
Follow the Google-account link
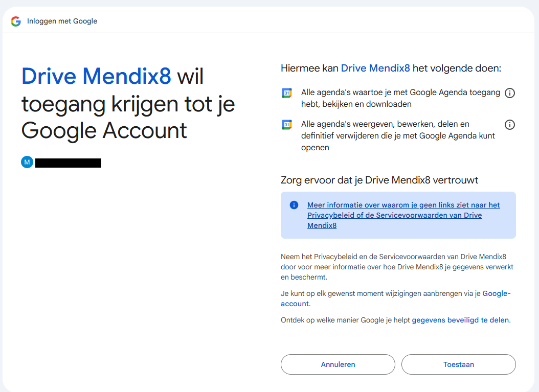click(496, 294)
